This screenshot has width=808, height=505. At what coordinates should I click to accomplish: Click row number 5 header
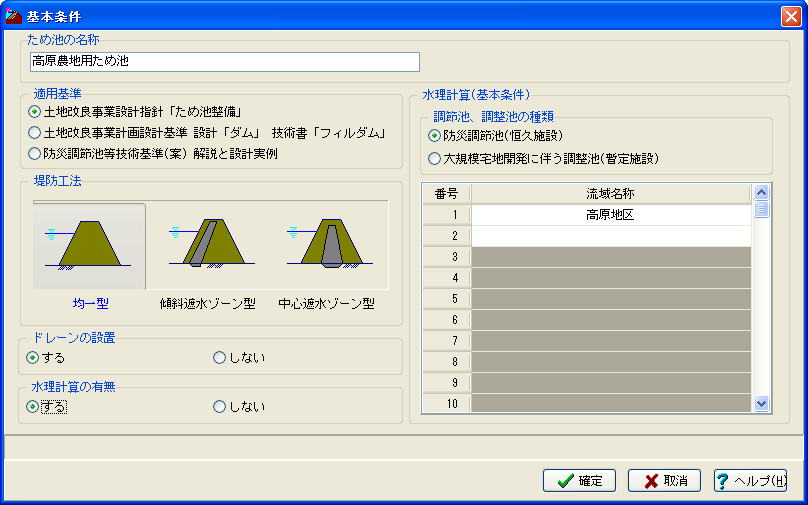pyautogui.click(x=446, y=299)
